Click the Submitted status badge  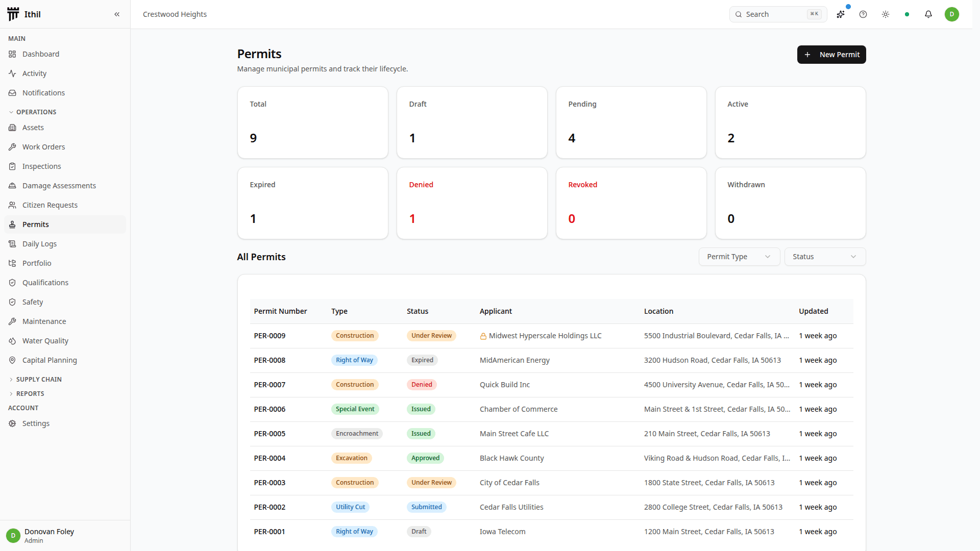tap(427, 507)
